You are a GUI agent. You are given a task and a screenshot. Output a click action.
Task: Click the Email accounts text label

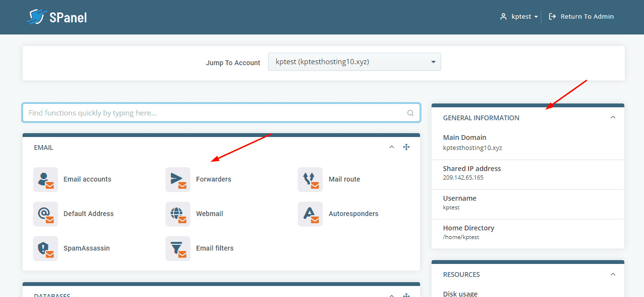[87, 179]
